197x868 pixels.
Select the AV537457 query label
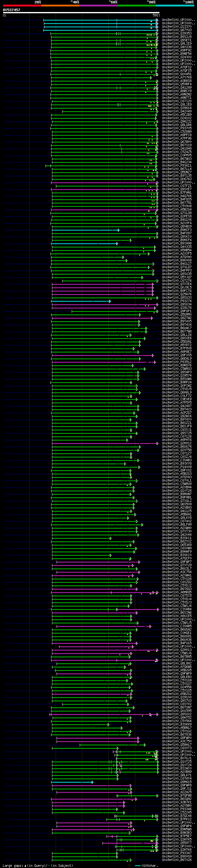11,10
